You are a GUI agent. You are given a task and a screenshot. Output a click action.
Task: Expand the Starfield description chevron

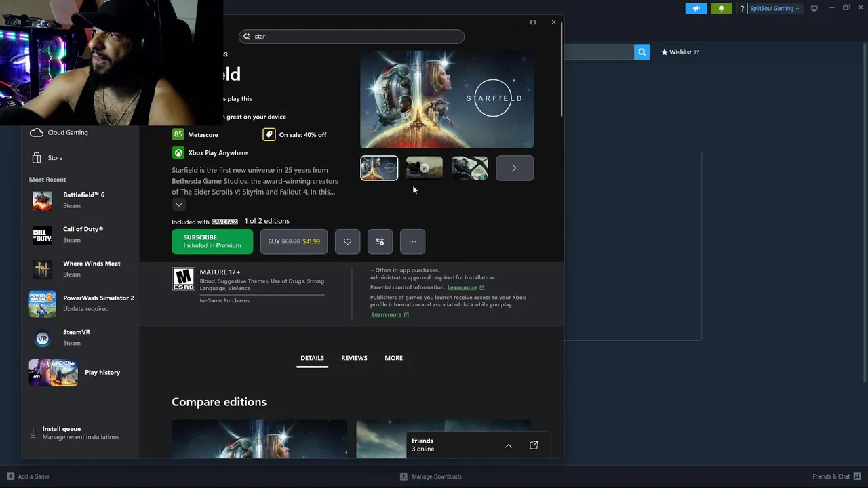coord(179,205)
